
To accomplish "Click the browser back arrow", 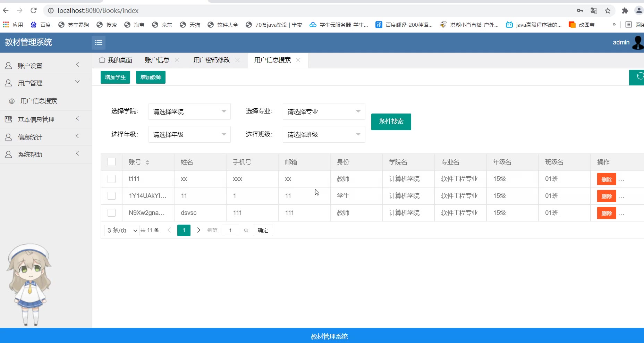I will pyautogui.click(x=6, y=10).
